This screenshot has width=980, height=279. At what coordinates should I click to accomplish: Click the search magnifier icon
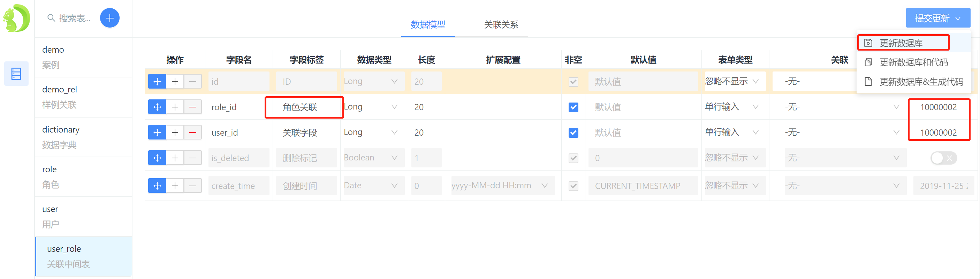pyautogui.click(x=51, y=18)
